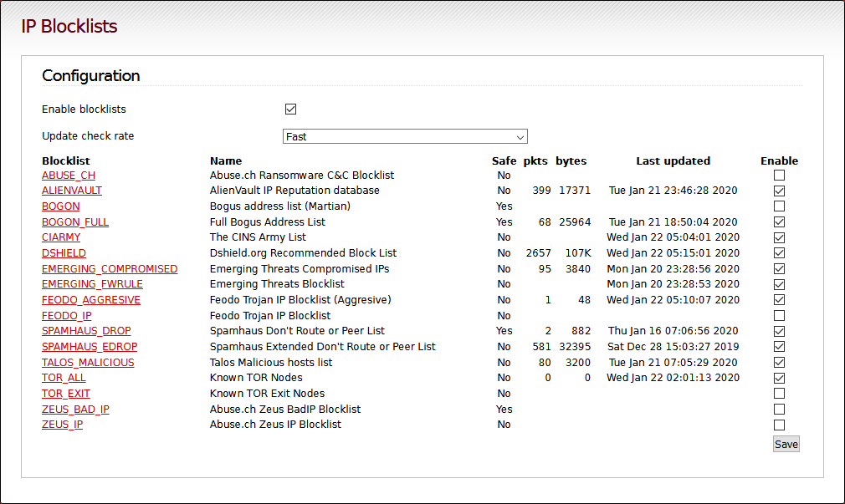Click the 'IP Blocklists' page title
The height and width of the screenshot is (504, 845).
[x=69, y=27]
